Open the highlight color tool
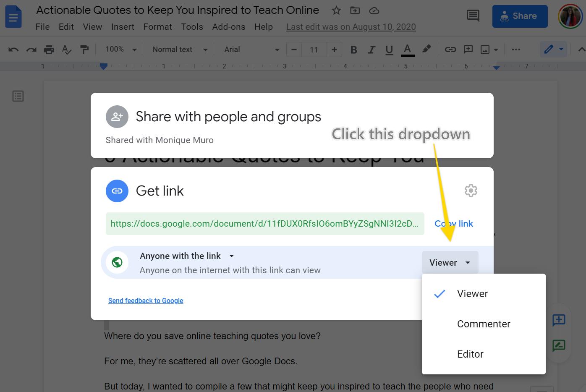586x392 pixels. (x=426, y=49)
